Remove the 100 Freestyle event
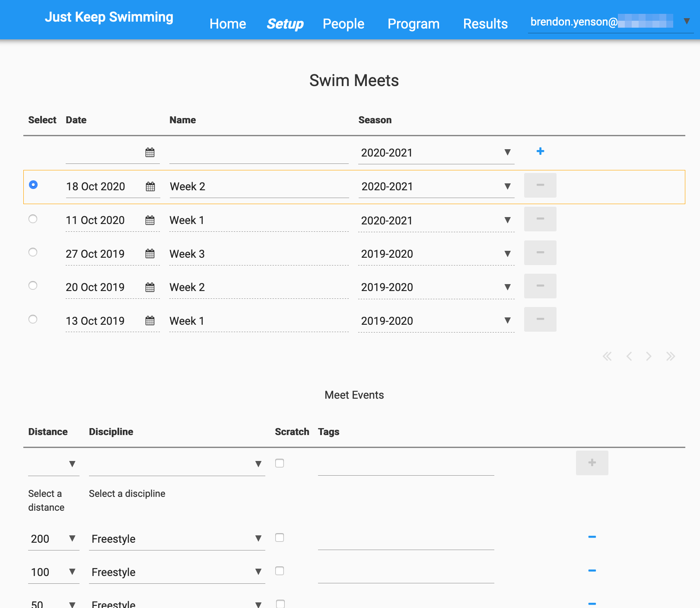This screenshot has width=700, height=608. click(x=592, y=571)
